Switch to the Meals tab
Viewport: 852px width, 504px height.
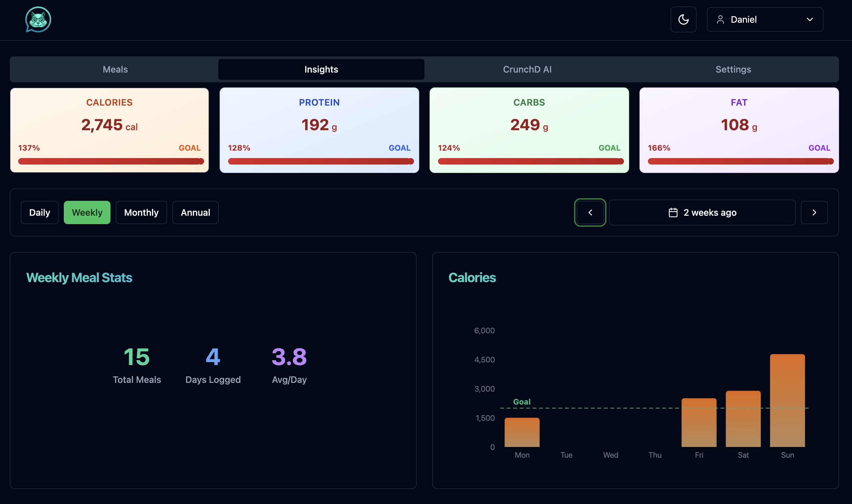[x=115, y=69]
